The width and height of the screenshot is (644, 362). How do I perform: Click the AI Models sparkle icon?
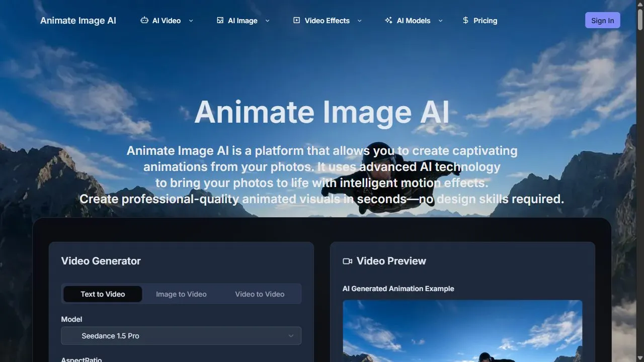pos(388,21)
